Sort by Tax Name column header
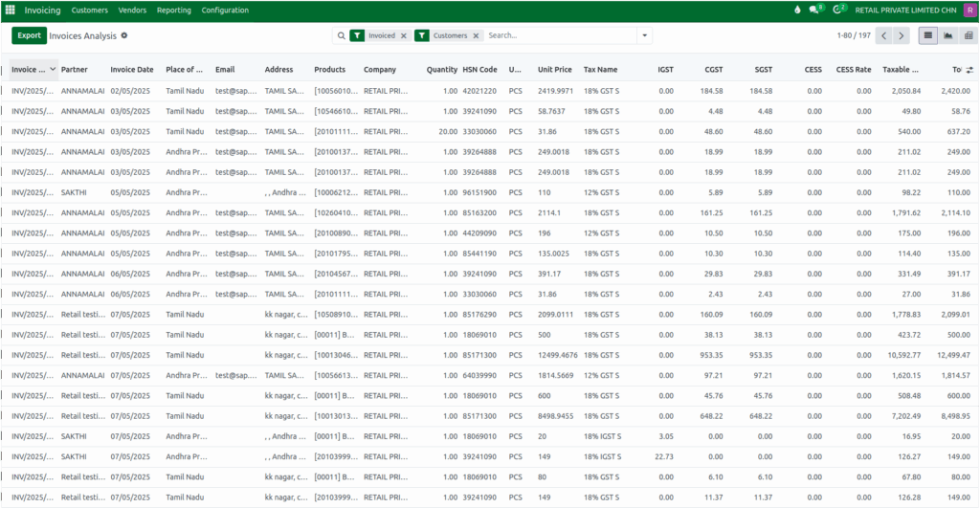 [x=600, y=69]
